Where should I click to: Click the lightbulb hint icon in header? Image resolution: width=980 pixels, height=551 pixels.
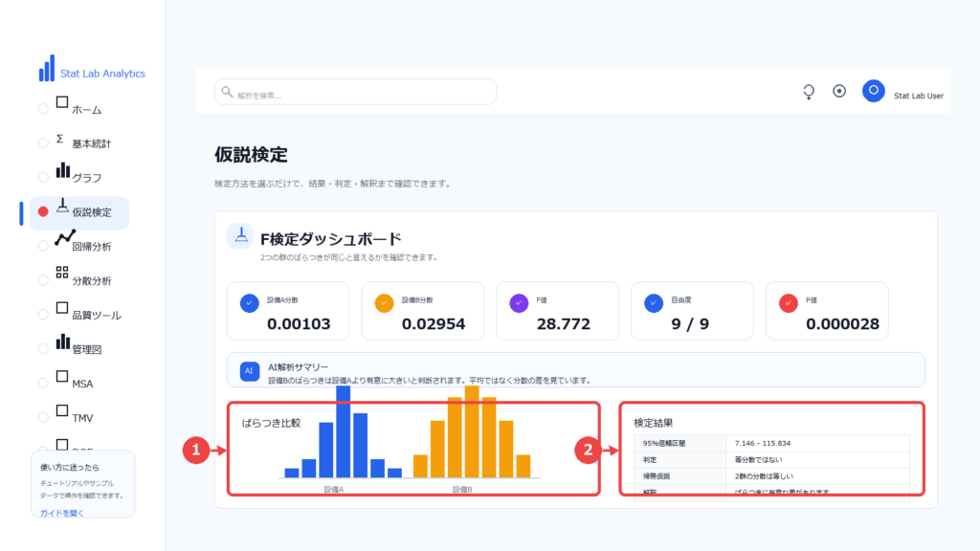pos(809,93)
